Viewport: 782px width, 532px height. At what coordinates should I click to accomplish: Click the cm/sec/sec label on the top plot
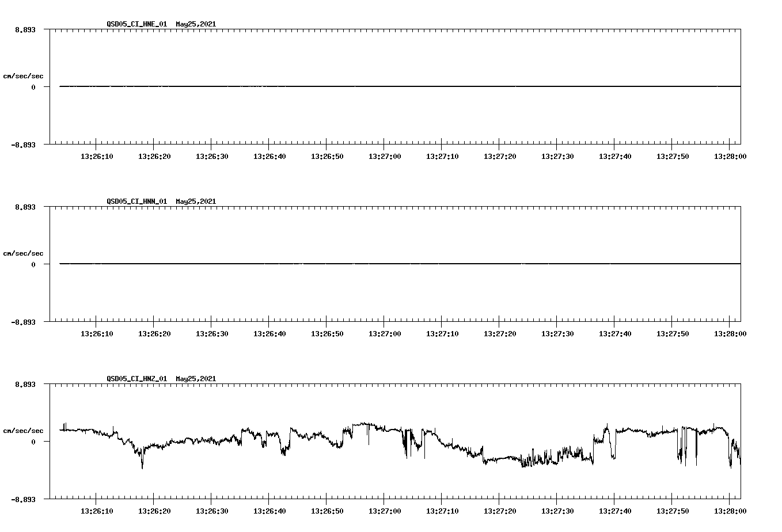coord(24,75)
